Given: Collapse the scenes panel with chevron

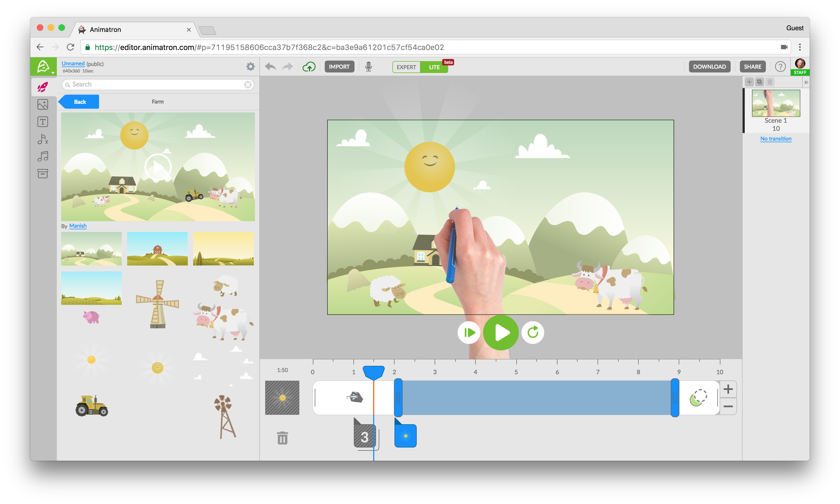Looking at the screenshot, I should [806, 82].
